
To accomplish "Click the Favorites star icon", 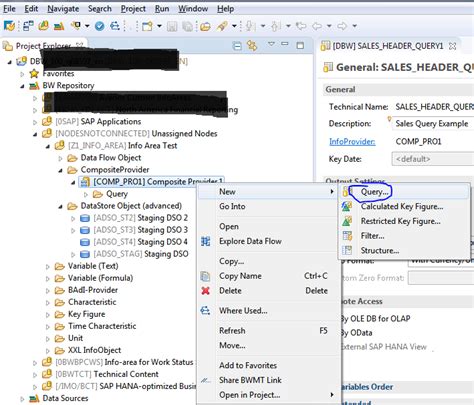I will (x=34, y=73).
